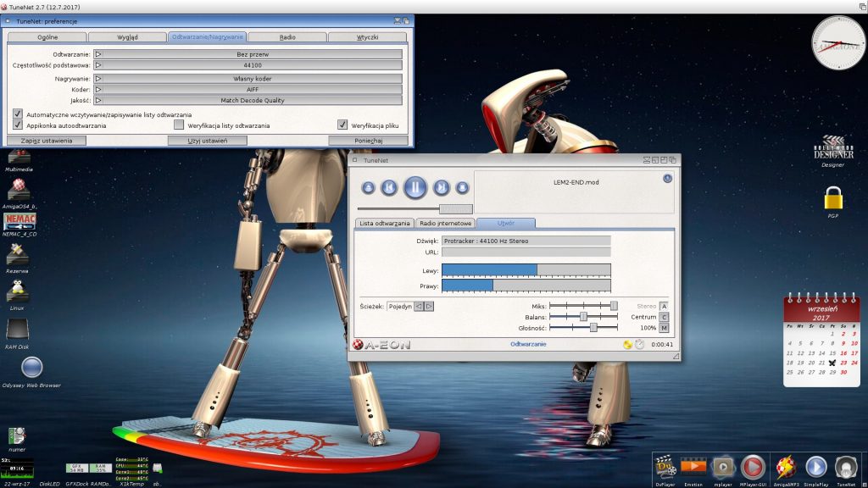Toggle the Appikonka autoodtwarzania checkbox
868x488 pixels.
tap(18, 125)
